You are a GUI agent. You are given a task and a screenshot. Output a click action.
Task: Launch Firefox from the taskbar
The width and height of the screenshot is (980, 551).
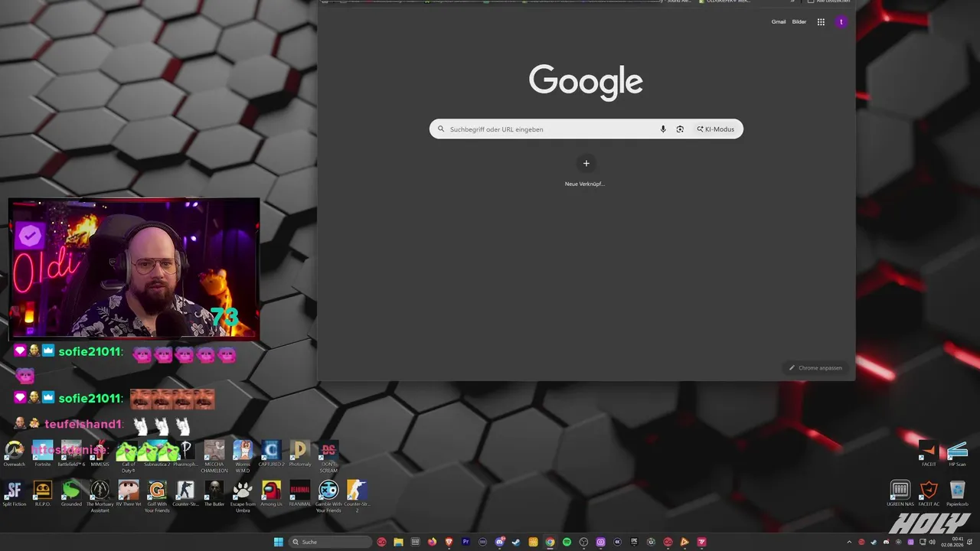432,543
